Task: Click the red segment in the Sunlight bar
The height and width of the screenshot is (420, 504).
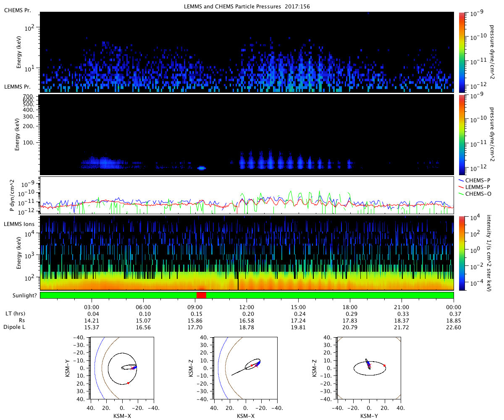Action: tap(201, 295)
